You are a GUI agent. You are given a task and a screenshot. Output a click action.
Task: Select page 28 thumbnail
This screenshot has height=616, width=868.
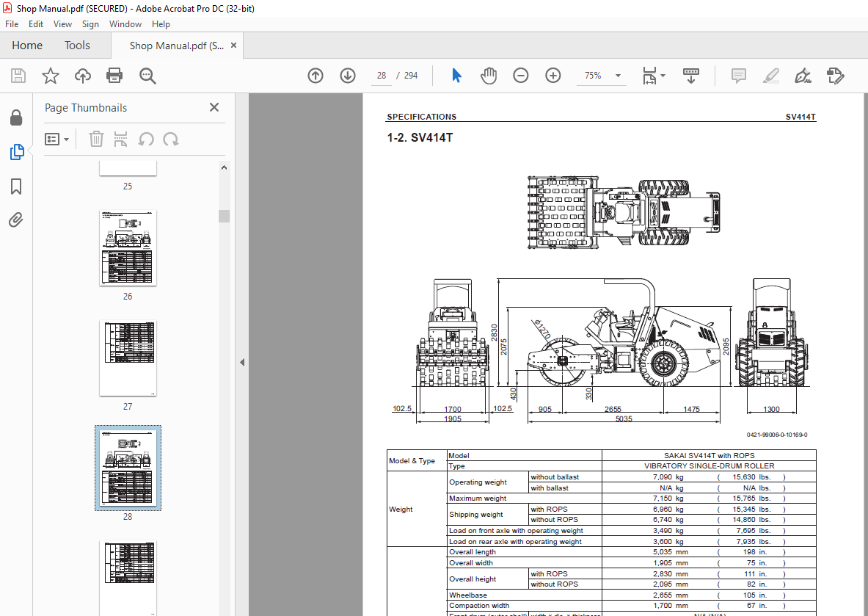click(x=128, y=468)
